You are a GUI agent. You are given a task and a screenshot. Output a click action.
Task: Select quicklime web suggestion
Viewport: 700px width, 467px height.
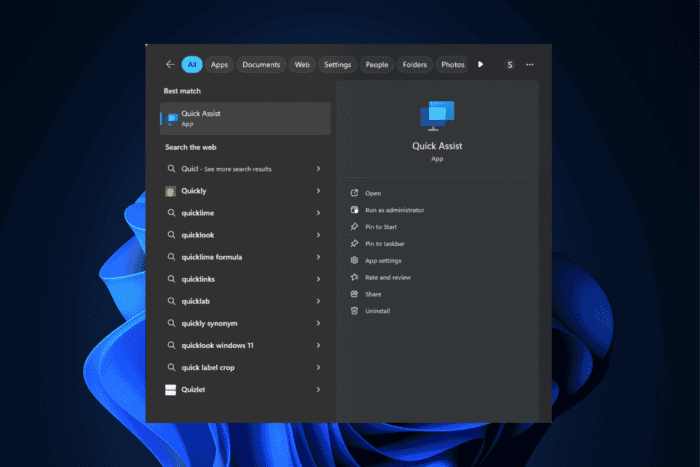[245, 213]
